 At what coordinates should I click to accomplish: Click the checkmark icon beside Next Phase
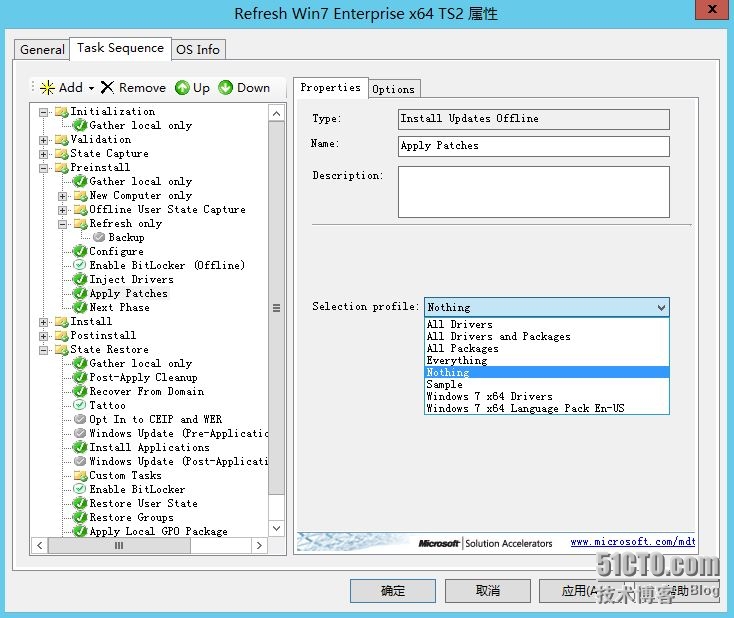[81, 307]
